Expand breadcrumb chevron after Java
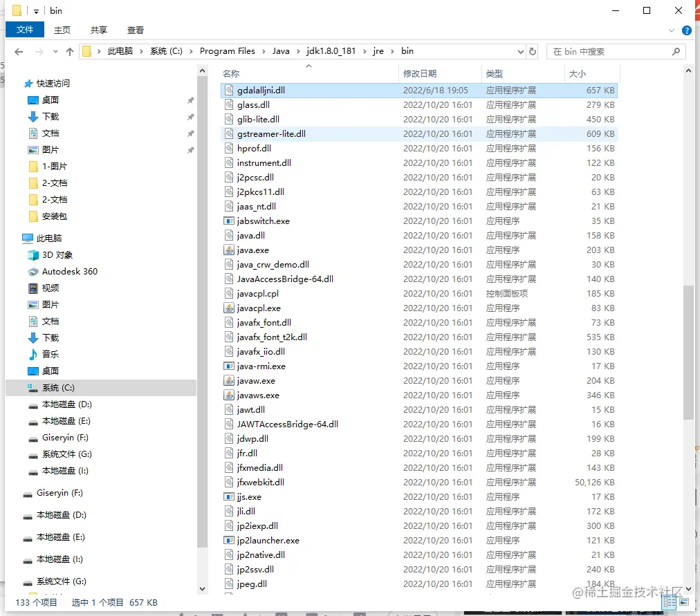 (x=297, y=51)
